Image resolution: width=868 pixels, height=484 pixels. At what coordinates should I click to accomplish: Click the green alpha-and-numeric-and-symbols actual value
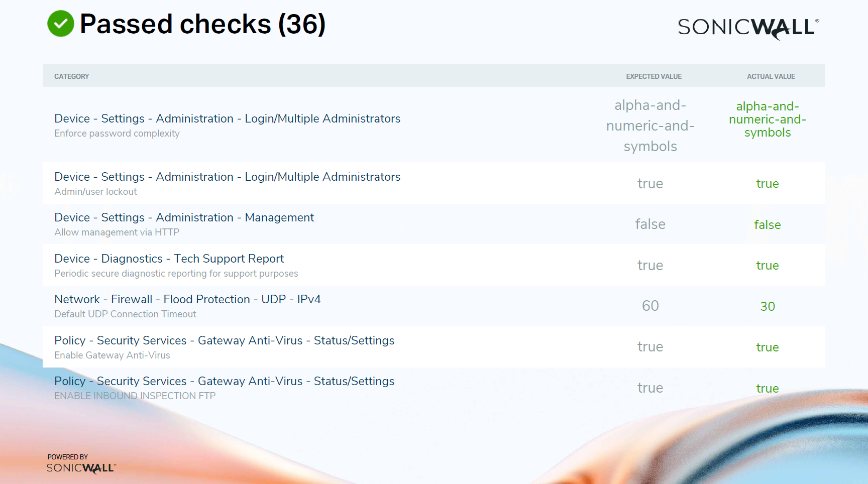click(768, 119)
